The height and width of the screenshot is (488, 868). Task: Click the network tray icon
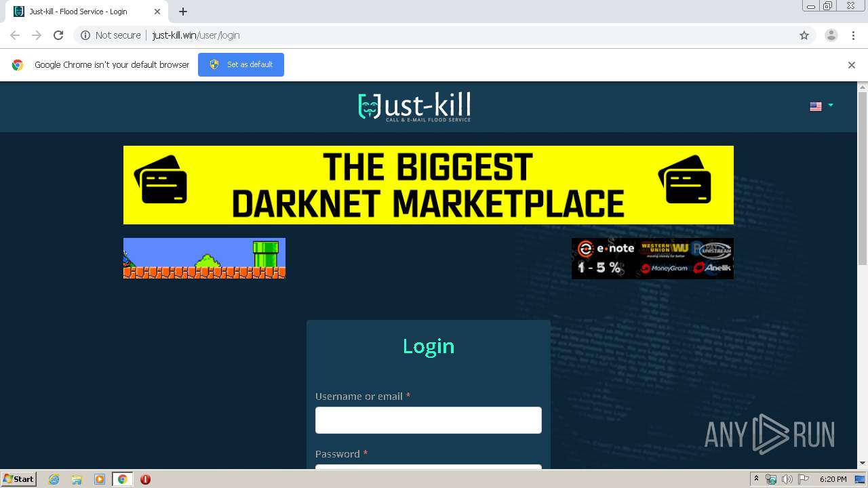pyautogui.click(x=771, y=479)
